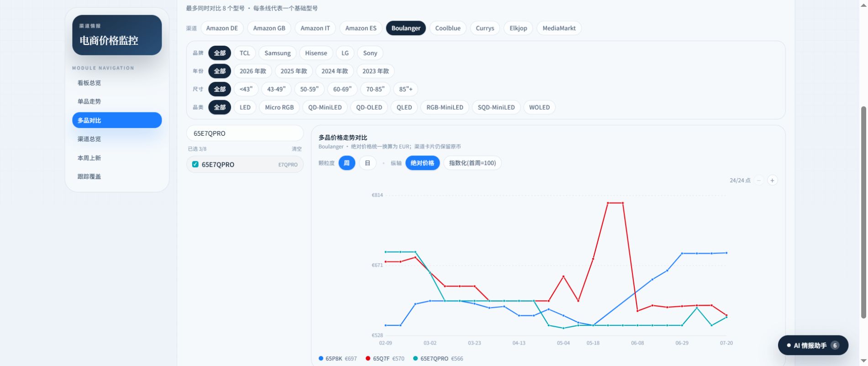Filter category by QD-OLED

pos(369,107)
